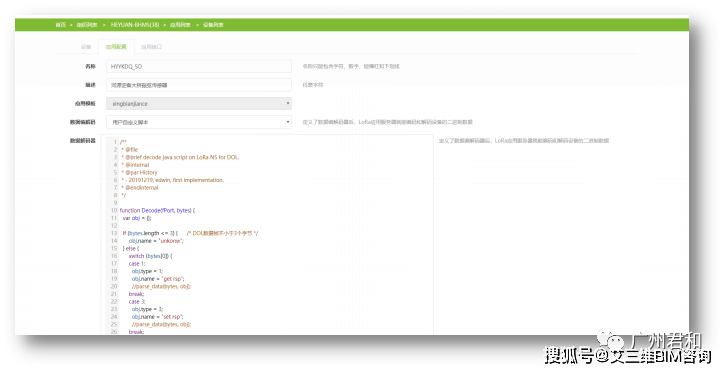
Task: Click the code line obj.name = "get rsp"
Action: pos(158,279)
